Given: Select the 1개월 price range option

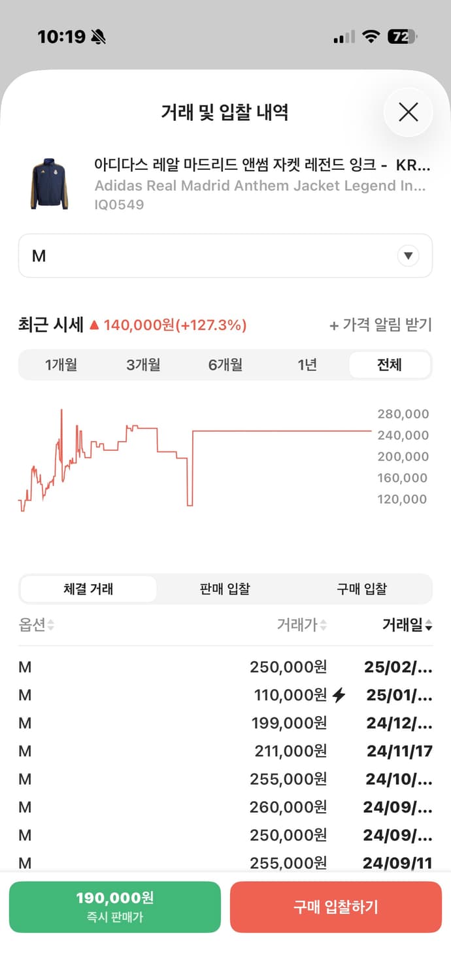Looking at the screenshot, I should tap(60, 365).
